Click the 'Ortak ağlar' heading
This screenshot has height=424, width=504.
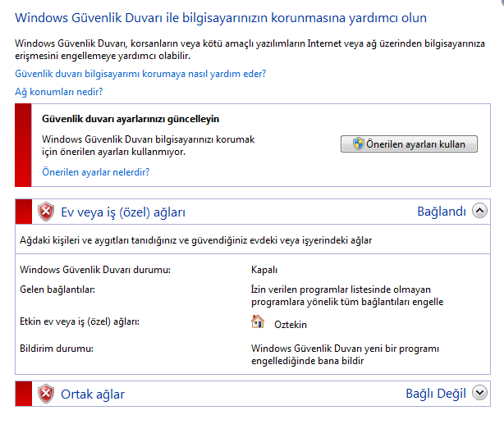pos(93,394)
